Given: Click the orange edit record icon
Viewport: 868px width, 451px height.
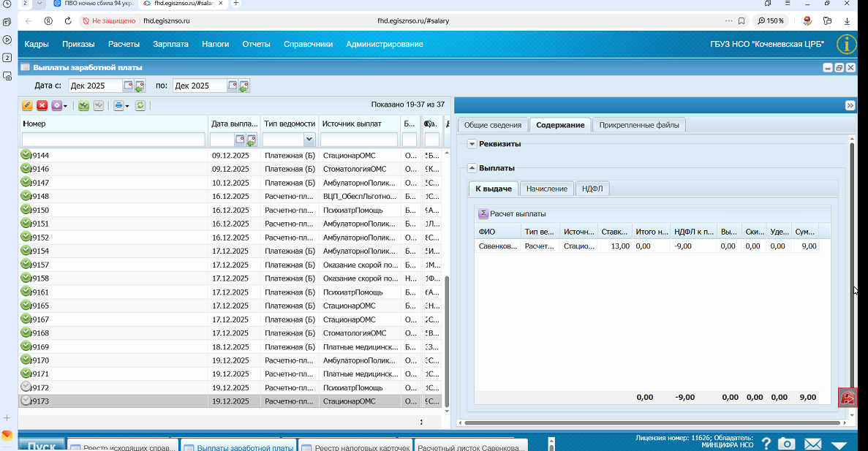Looking at the screenshot, I should 26,105.
